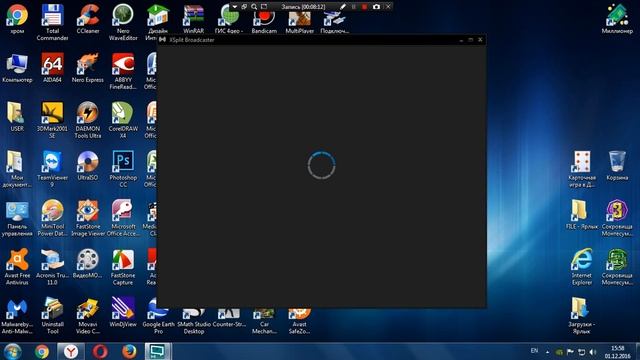The image size is (640, 360).
Task: Click the XSplit Broadcaster logo in title bar
Action: [162, 40]
